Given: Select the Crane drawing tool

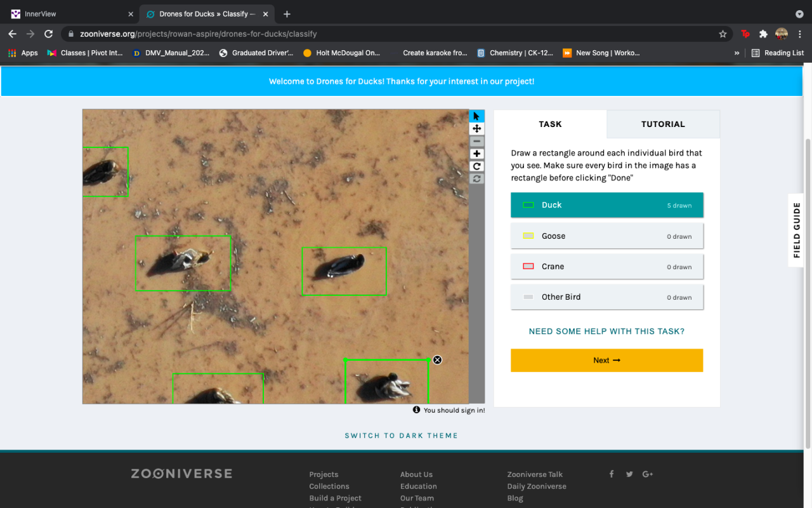Looking at the screenshot, I should (607, 266).
